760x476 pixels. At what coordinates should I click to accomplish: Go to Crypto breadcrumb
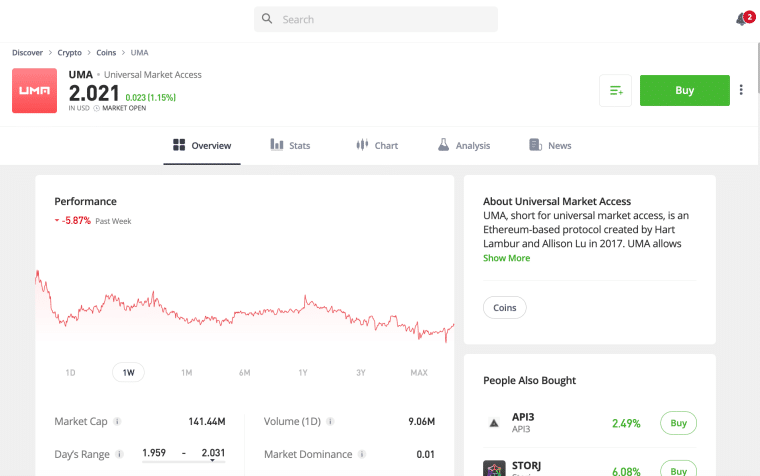[x=69, y=53]
